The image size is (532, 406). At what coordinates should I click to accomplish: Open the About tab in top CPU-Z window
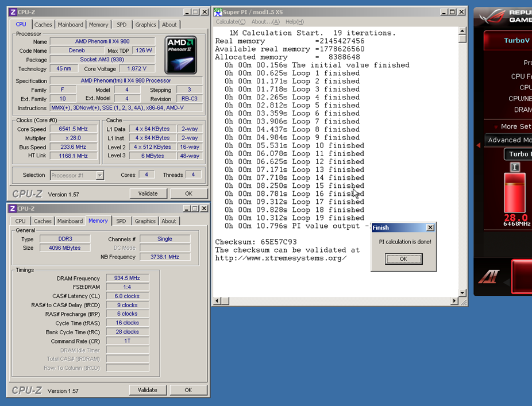click(x=169, y=25)
